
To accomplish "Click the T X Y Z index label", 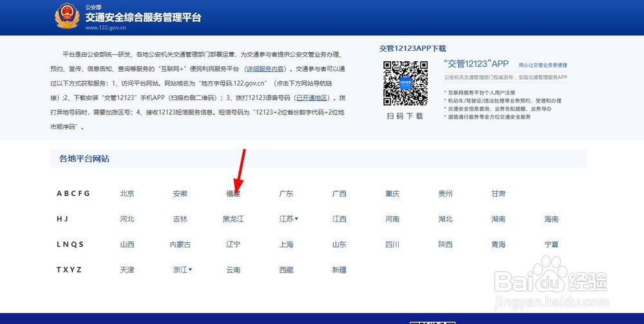I will pos(69,270).
